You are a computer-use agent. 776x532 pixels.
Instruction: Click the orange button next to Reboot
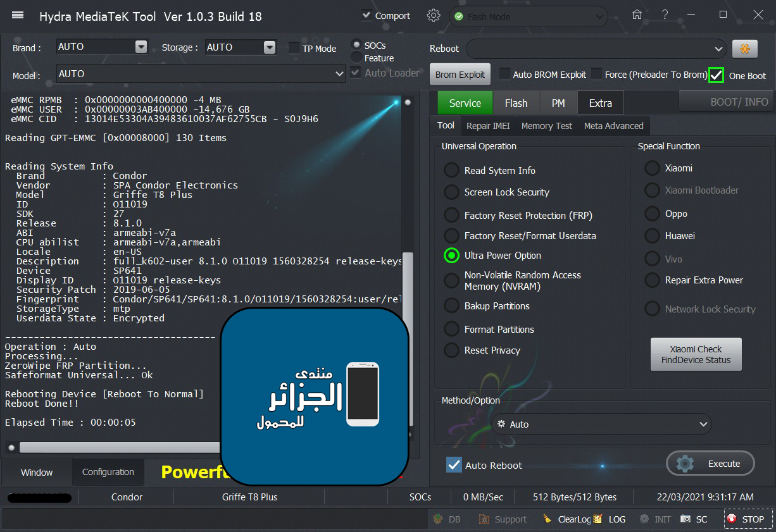[x=745, y=49]
